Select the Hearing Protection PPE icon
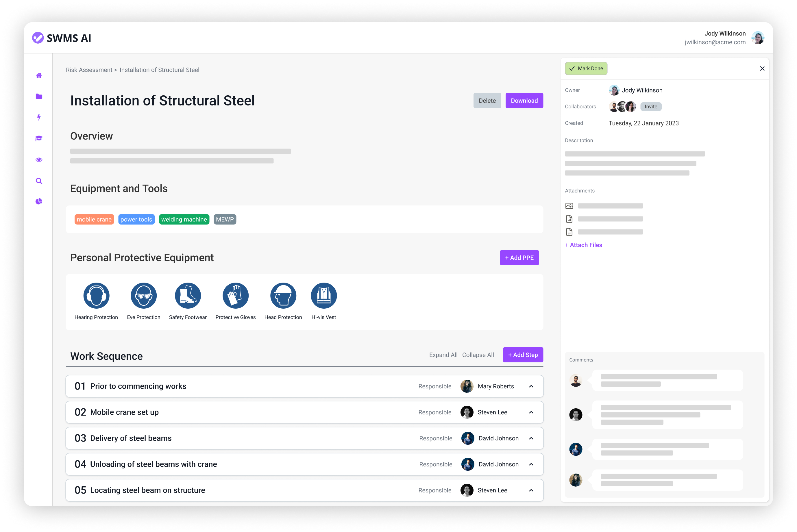 pos(96,296)
